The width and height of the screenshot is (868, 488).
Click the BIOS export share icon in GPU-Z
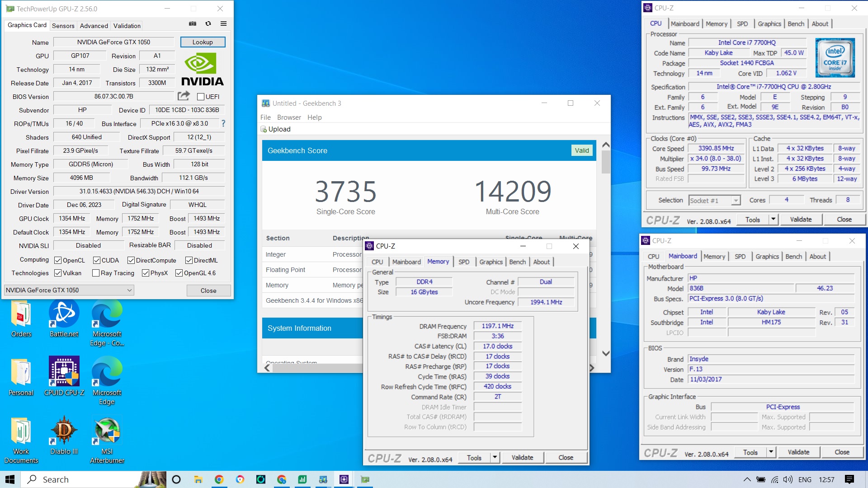click(x=184, y=96)
